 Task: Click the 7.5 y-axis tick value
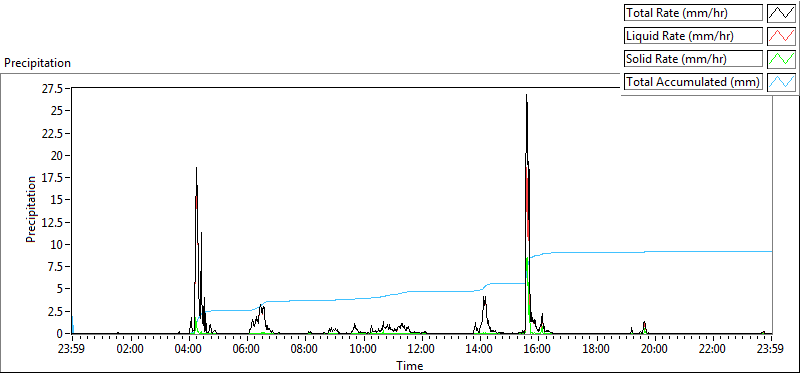[56, 266]
